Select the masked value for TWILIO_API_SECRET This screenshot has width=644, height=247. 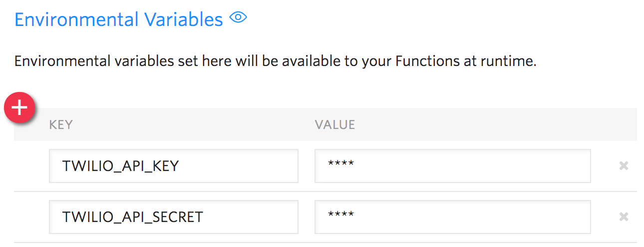coord(453,217)
